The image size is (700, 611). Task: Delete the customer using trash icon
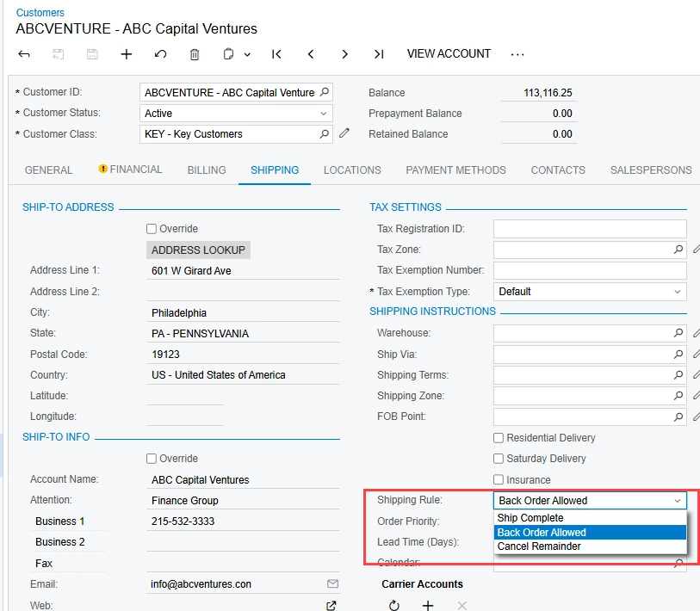pos(195,54)
